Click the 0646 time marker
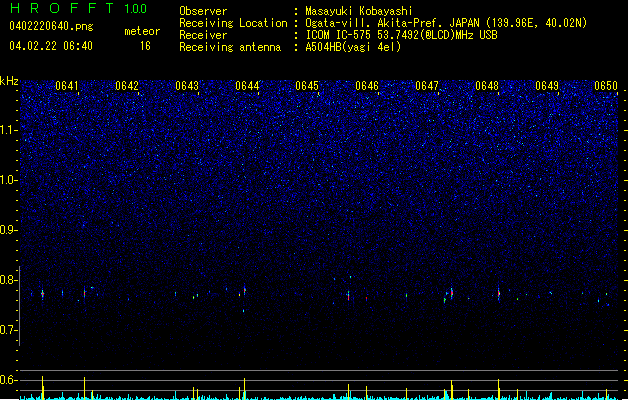Viewport: 629px width, 400px height. (367, 86)
